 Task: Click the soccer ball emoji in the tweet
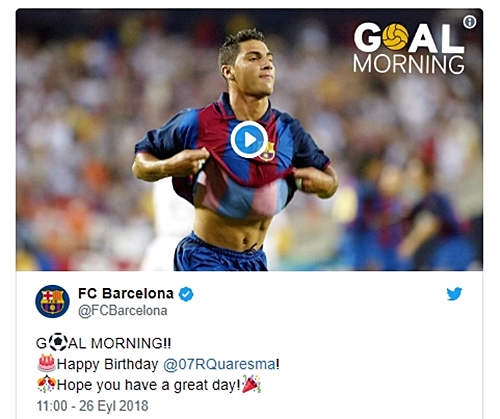pos(58,342)
